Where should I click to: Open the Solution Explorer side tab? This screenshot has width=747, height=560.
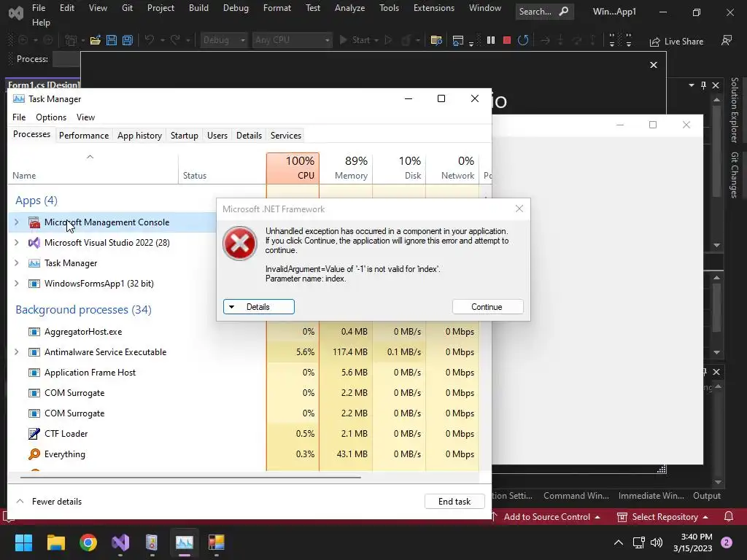[x=735, y=110]
